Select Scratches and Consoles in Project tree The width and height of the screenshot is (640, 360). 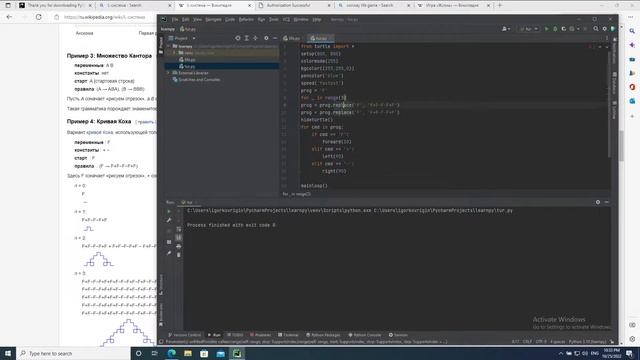(197, 80)
